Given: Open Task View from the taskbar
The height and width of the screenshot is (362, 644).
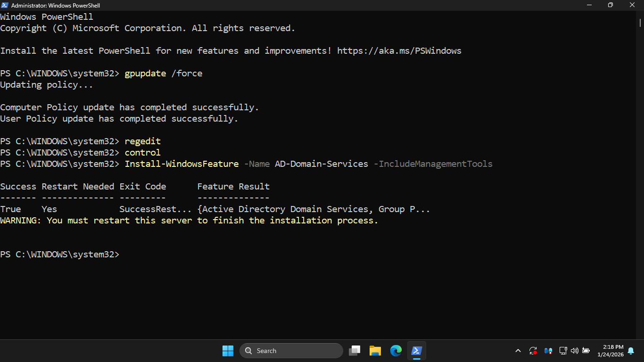Looking at the screenshot, I should coord(355,351).
